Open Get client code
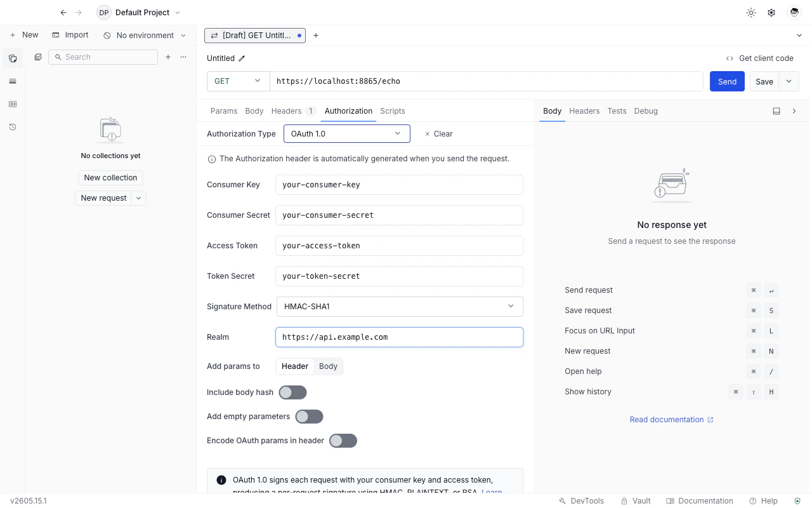Viewport: 812px width, 508px height. click(760, 58)
